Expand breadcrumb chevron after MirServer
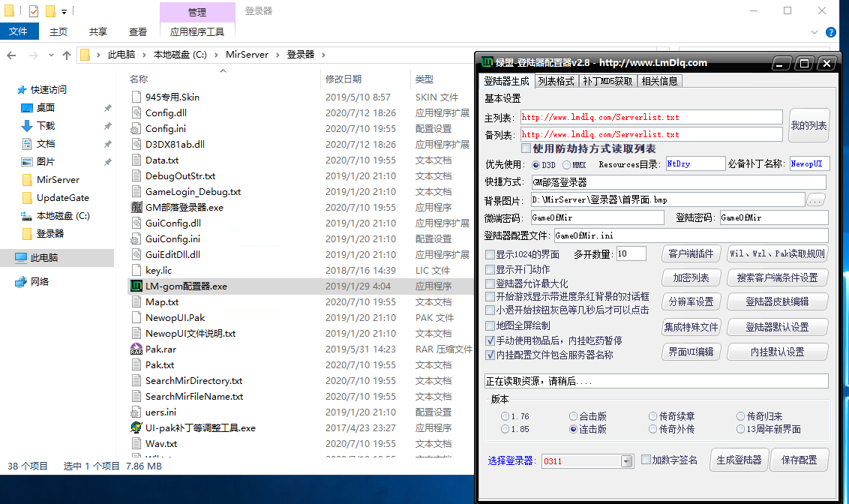 pyautogui.click(x=278, y=55)
